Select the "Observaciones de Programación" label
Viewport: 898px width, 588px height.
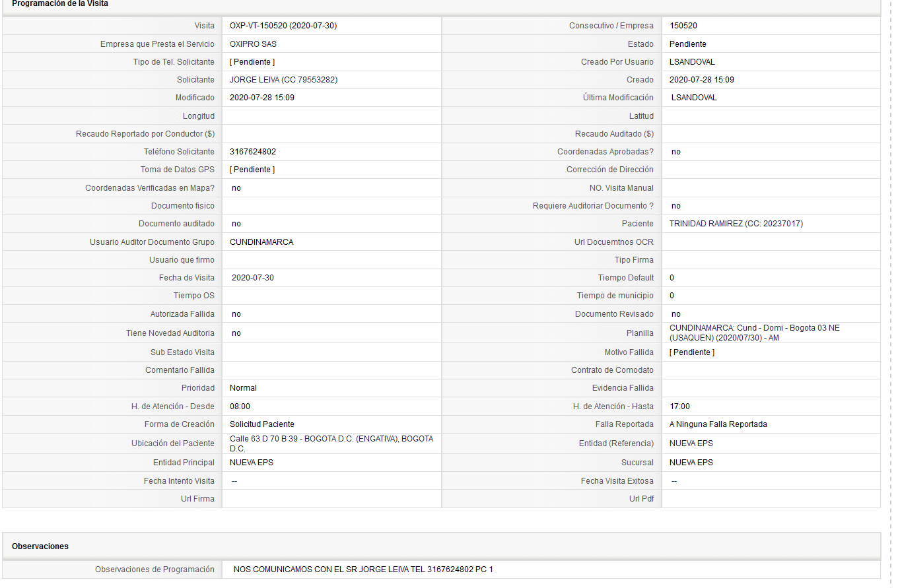[x=155, y=570]
